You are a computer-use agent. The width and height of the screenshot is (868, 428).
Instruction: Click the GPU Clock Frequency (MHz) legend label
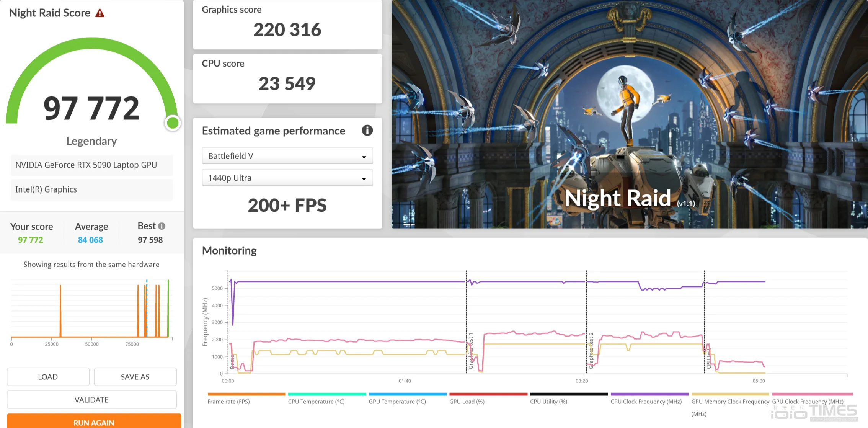[808, 402]
